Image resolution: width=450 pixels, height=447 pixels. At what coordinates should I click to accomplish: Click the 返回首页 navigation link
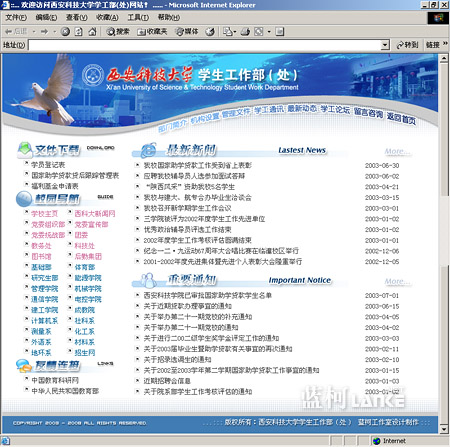tap(401, 118)
